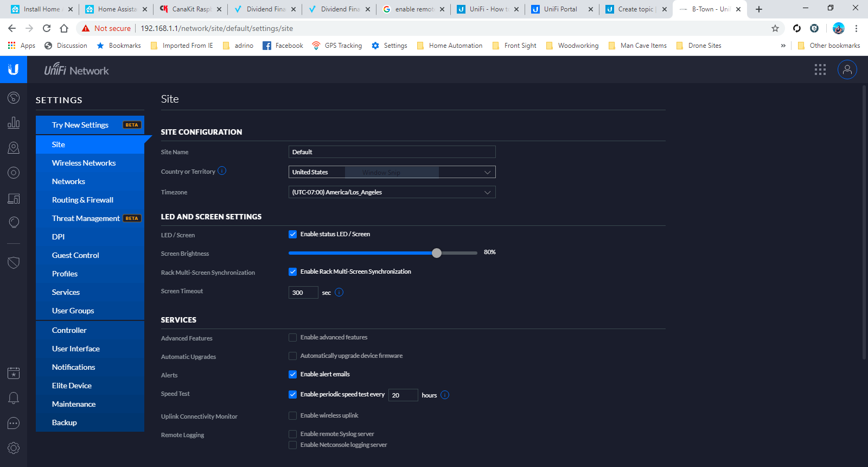Click the Site Name input field
Viewport: 868px width, 467px height.
(x=392, y=152)
